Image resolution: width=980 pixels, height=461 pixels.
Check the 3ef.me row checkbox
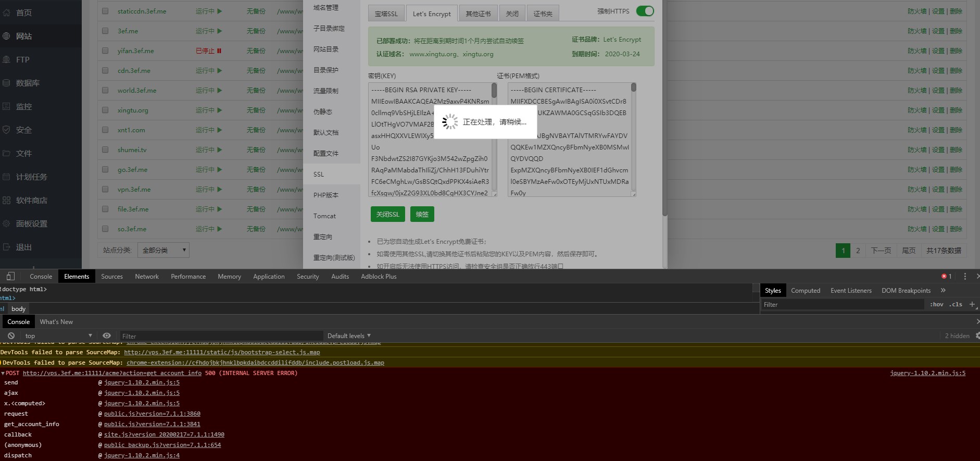(105, 31)
